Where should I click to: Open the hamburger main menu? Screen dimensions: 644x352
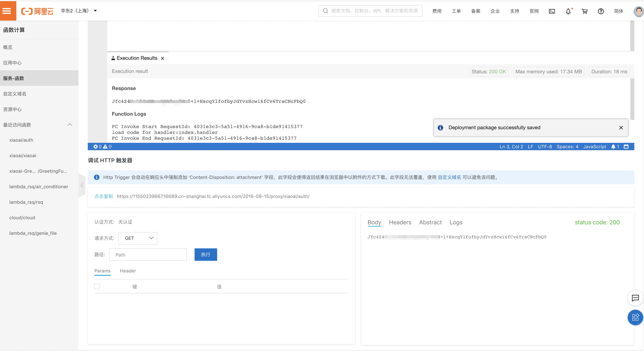pyautogui.click(x=7, y=11)
